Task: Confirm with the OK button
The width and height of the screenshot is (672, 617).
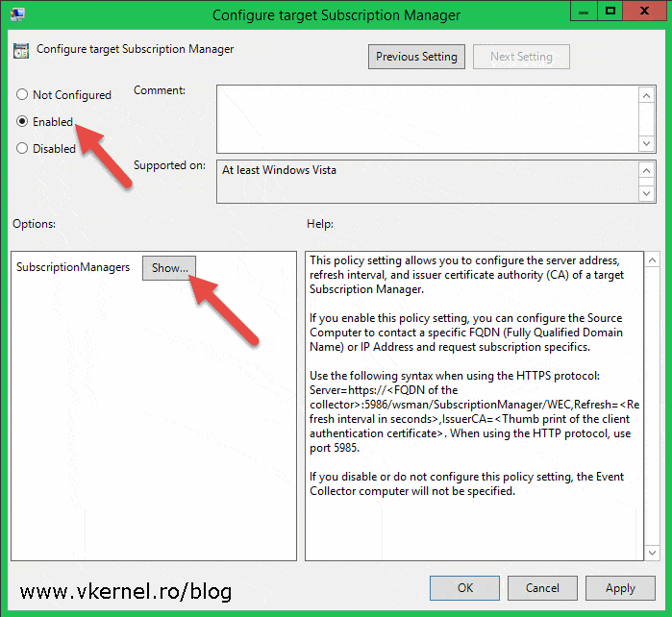Action: pos(464,588)
